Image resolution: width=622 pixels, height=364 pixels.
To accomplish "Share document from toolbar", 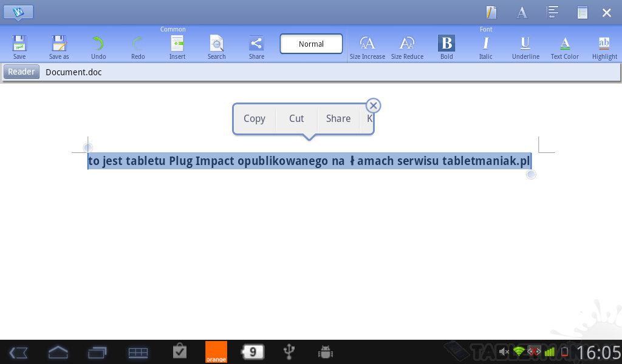I will coord(256,46).
